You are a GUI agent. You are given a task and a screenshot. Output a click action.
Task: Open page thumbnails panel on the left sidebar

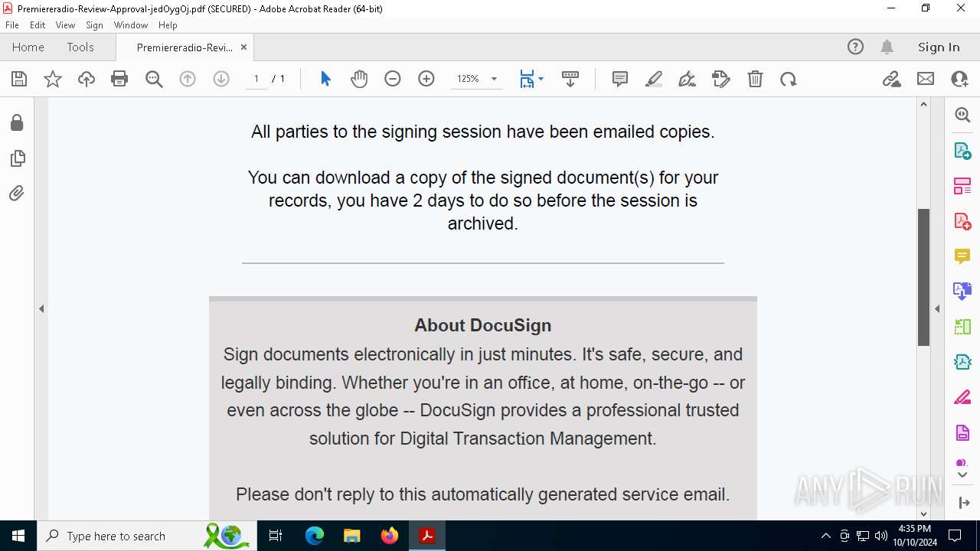tap(17, 158)
